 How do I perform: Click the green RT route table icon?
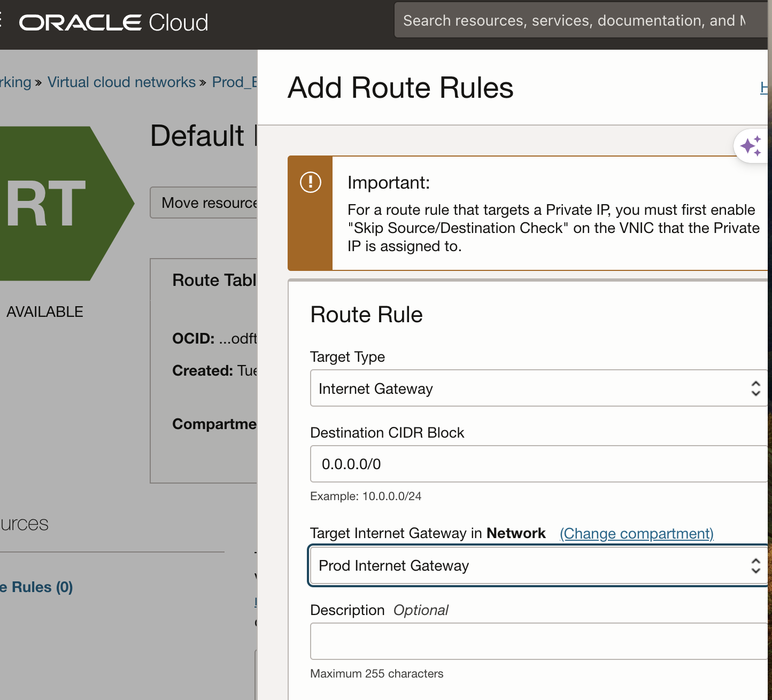(x=59, y=203)
